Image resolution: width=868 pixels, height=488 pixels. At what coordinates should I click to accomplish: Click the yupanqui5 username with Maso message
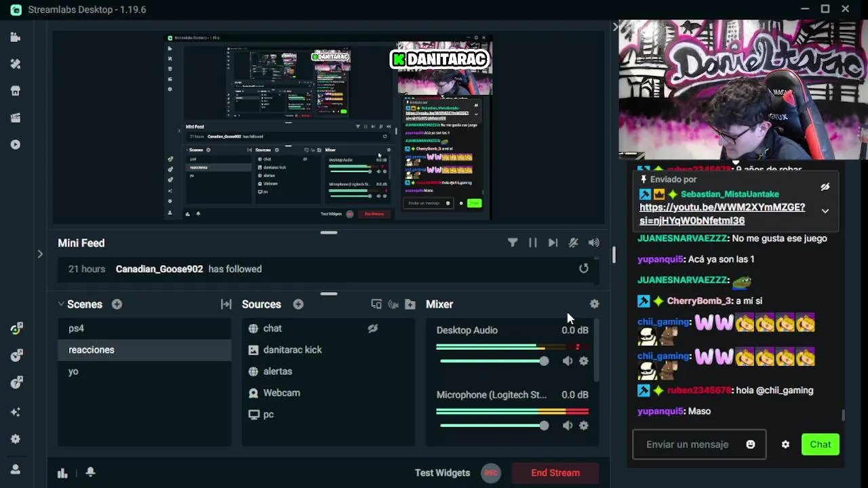(x=660, y=411)
